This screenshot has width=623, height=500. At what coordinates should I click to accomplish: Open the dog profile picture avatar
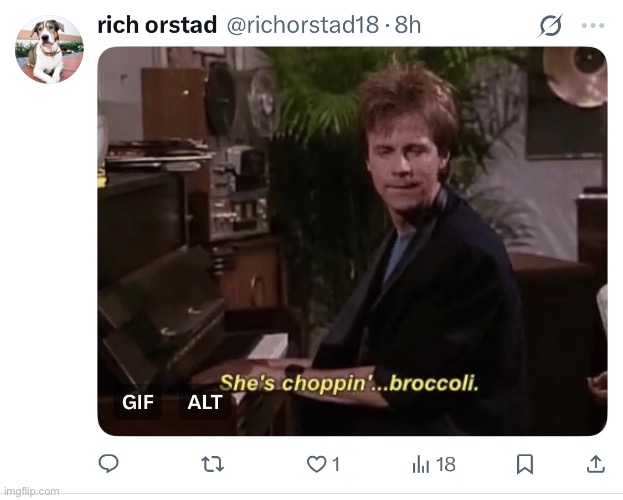coord(49,49)
